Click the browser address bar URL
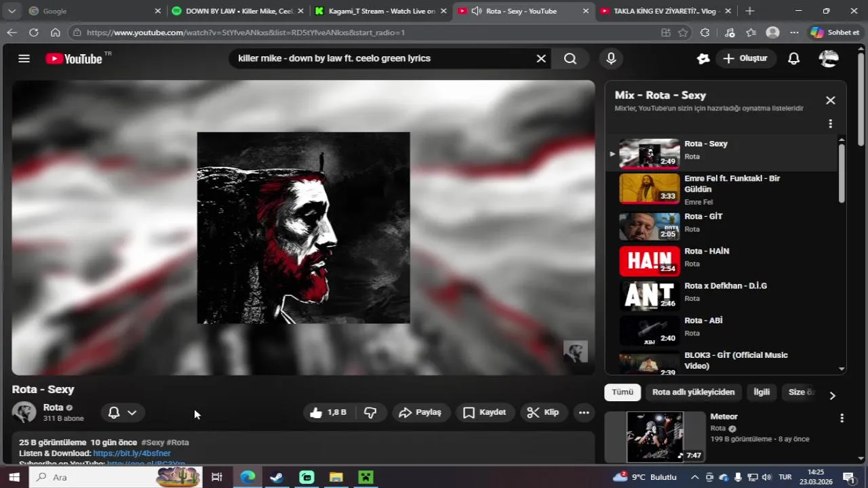Viewport: 868px width, 488px height. click(245, 33)
